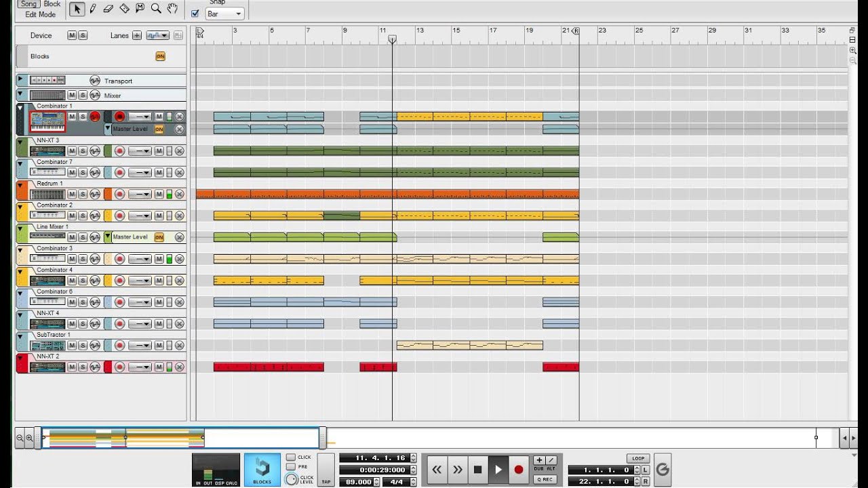Click the L left locator button
Image resolution: width=868 pixels, height=488 pixels.
646,470
